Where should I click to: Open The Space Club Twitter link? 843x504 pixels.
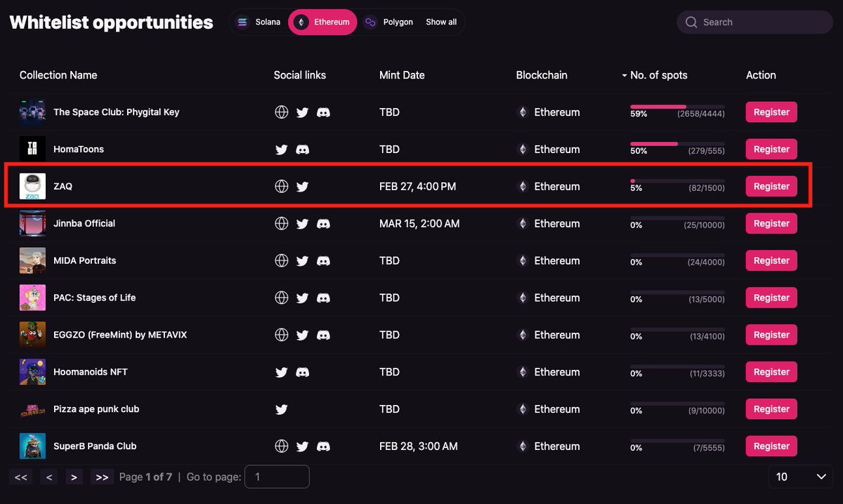point(303,112)
